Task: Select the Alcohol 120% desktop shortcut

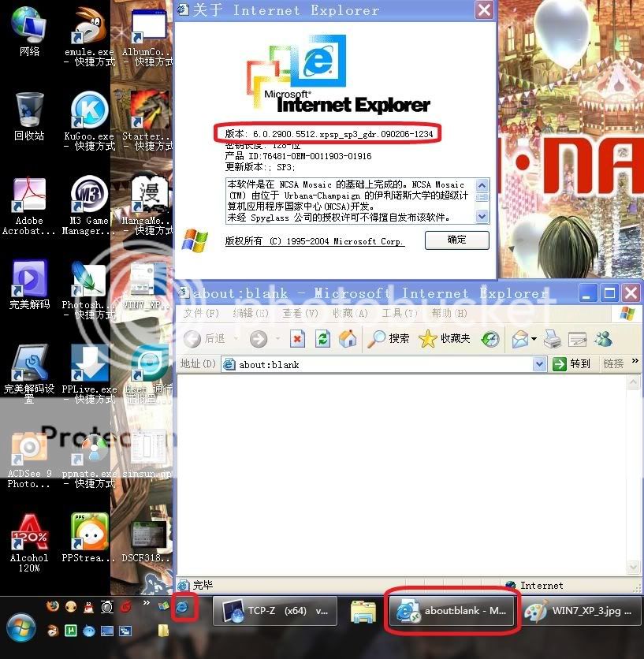Action: coord(29,543)
